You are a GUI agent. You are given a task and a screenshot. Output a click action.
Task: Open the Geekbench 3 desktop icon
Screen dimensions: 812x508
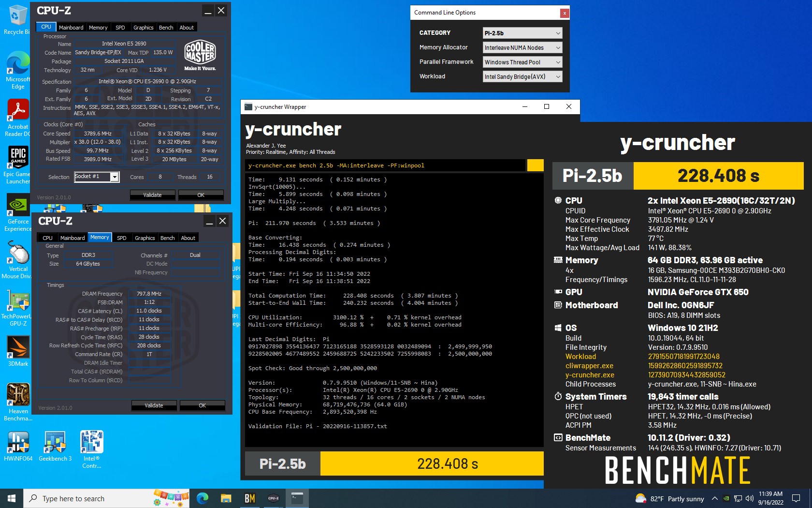pyautogui.click(x=55, y=446)
